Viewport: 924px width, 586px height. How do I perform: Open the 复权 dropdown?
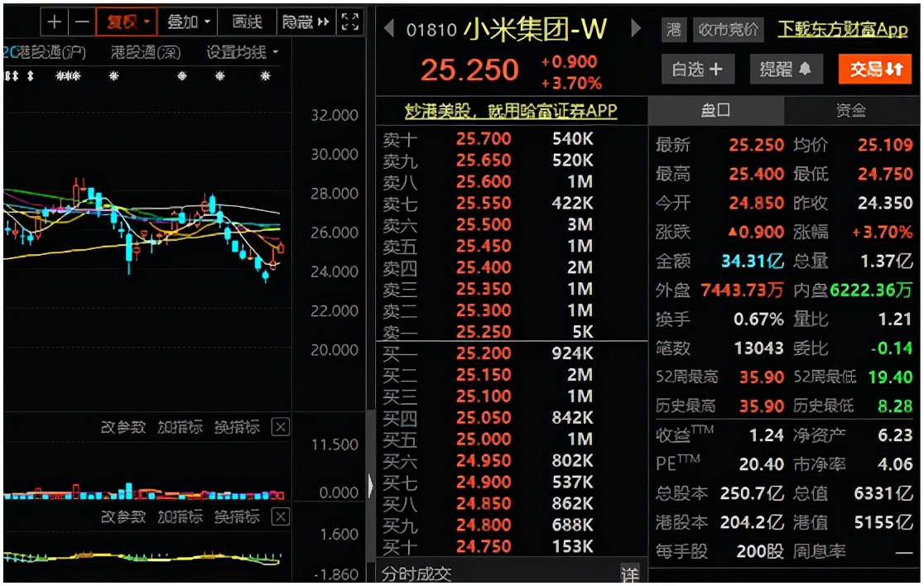127,22
